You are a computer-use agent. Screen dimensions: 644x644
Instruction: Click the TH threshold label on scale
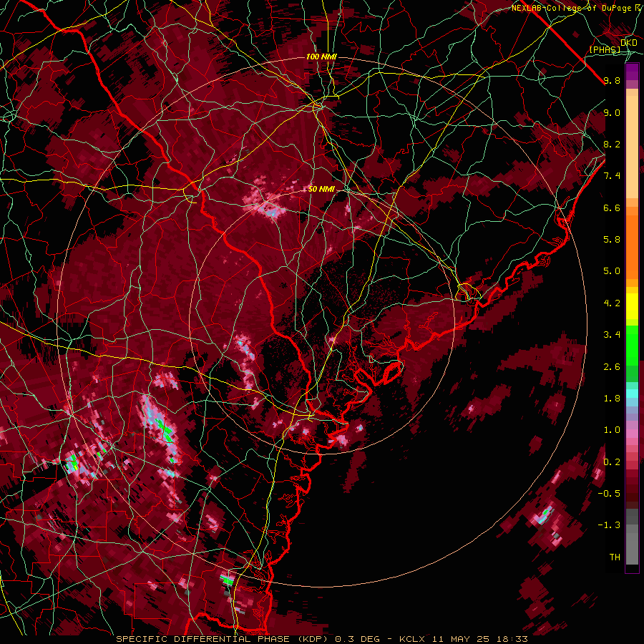pyautogui.click(x=615, y=557)
